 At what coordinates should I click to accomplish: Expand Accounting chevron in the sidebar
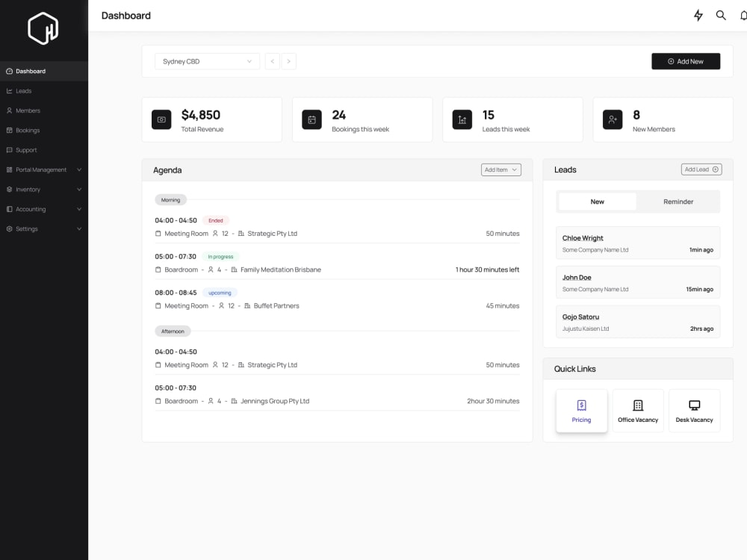point(79,209)
